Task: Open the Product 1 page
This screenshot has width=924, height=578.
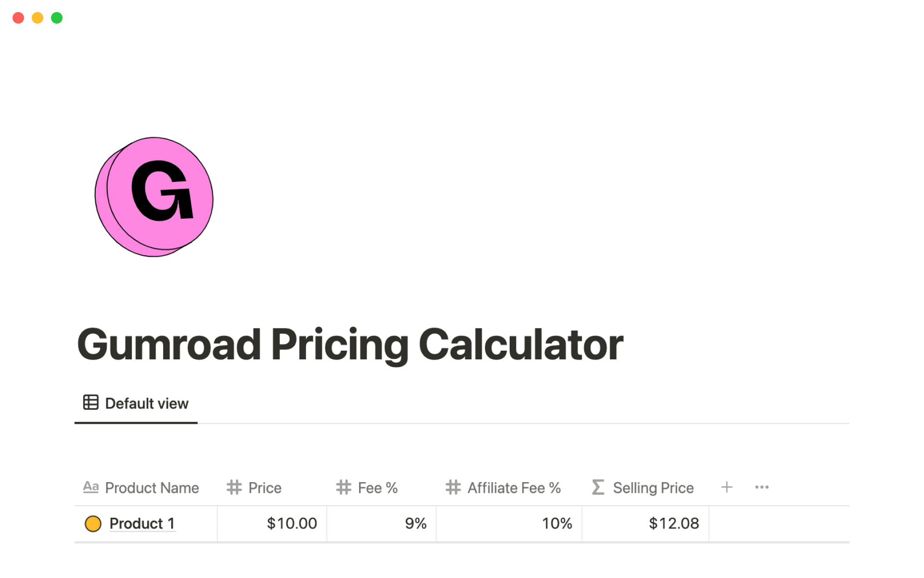Action: tap(142, 523)
